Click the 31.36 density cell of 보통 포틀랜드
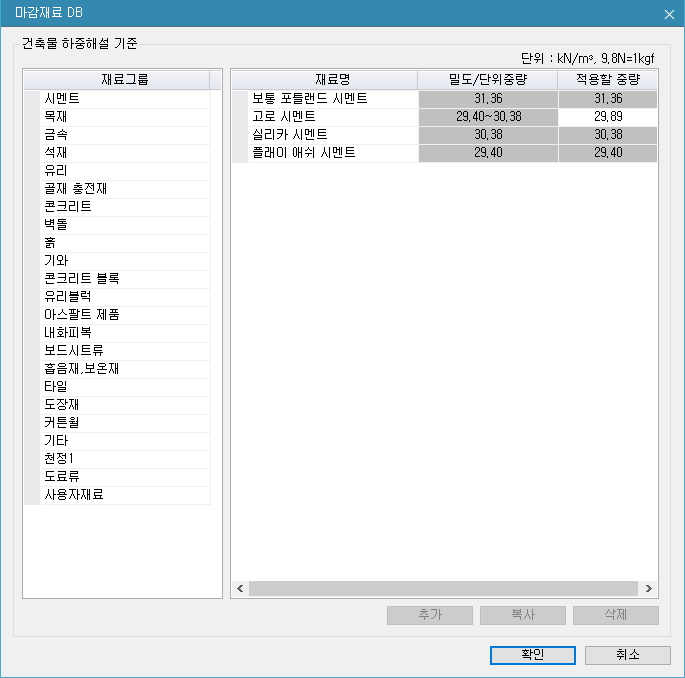Viewport: 685px width, 678px height. pyautogui.click(x=488, y=99)
